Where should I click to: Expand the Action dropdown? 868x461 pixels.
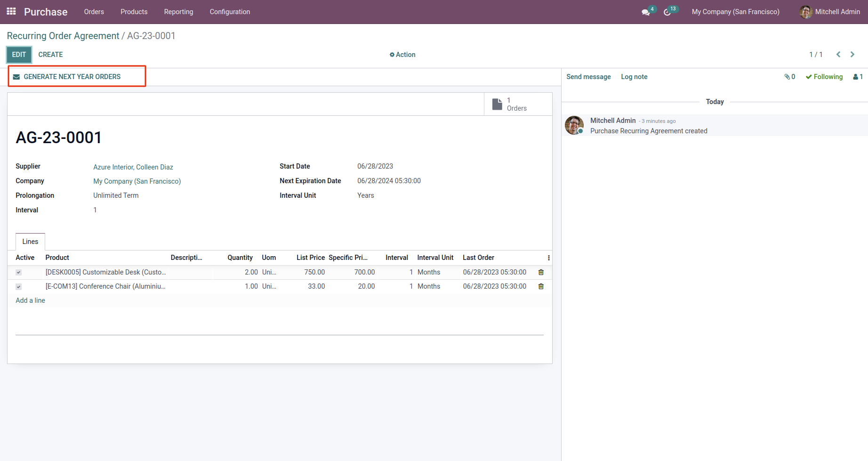click(x=402, y=55)
